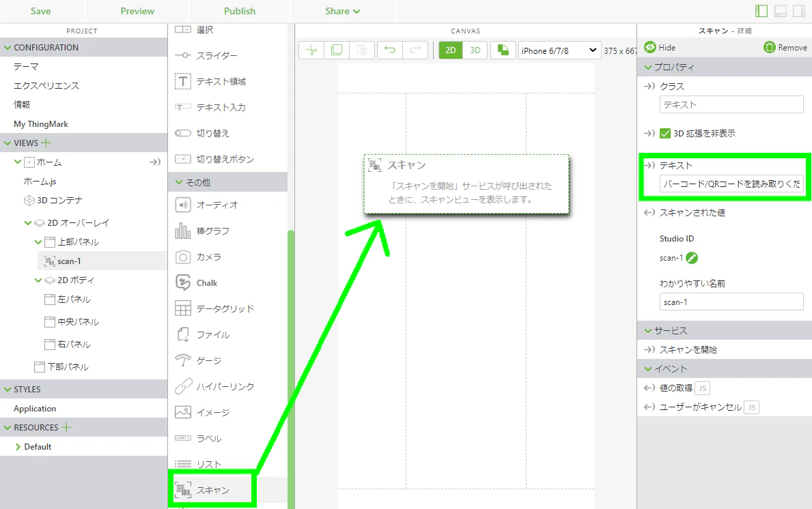Remove the scan widget
The width and height of the screenshot is (812, 509).
coord(785,48)
